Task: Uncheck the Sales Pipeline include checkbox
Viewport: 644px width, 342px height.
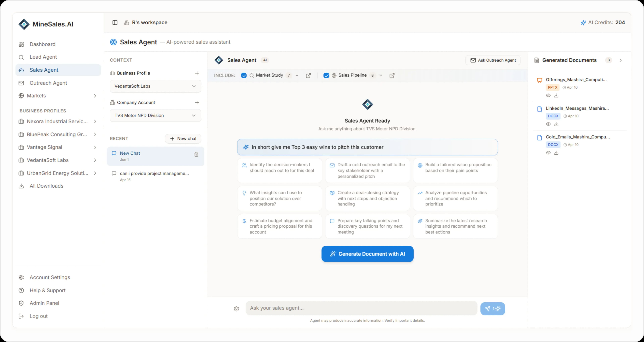Action: (x=326, y=75)
